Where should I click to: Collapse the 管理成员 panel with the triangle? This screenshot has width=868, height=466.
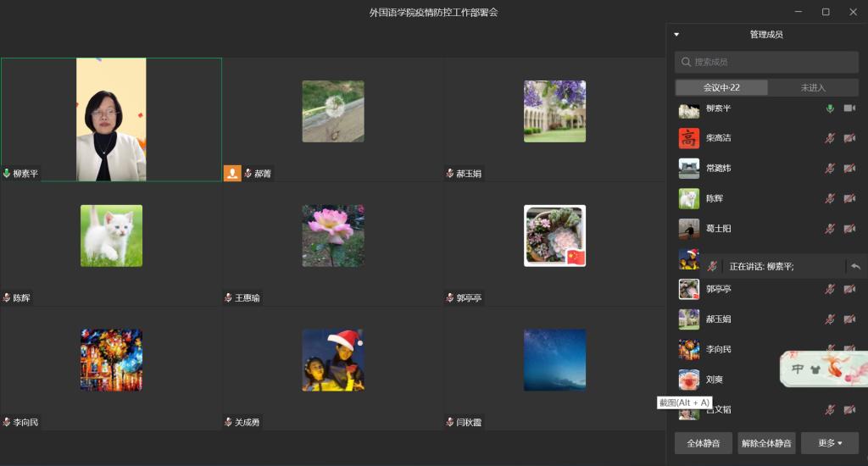676,35
